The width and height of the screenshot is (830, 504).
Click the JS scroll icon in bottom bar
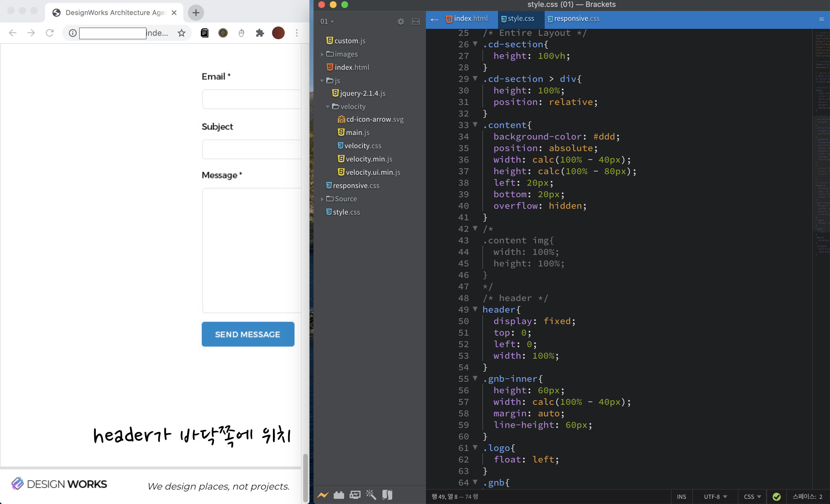pos(387,495)
